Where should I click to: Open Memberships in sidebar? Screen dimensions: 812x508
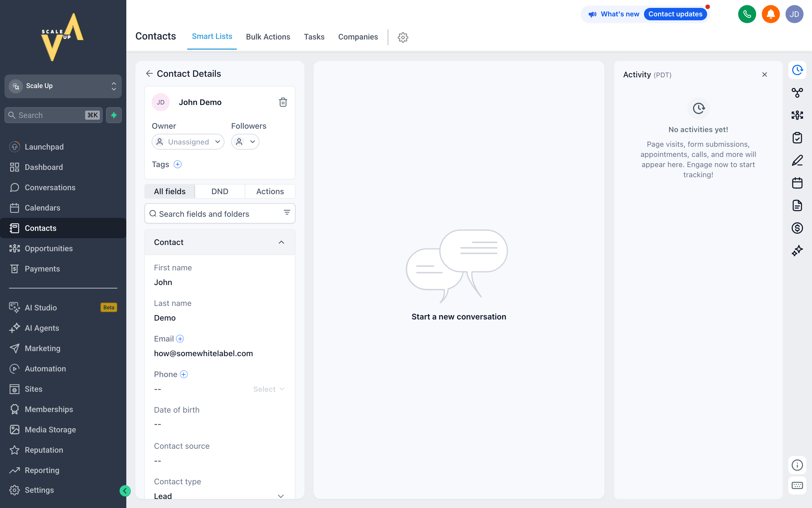[63, 409]
